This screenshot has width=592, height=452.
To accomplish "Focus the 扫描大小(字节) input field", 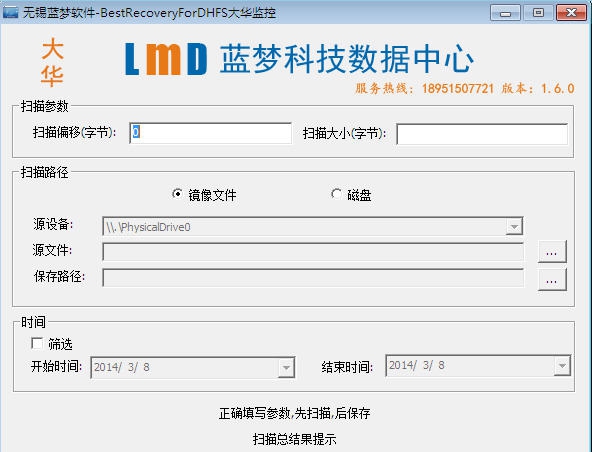I will click(482, 134).
